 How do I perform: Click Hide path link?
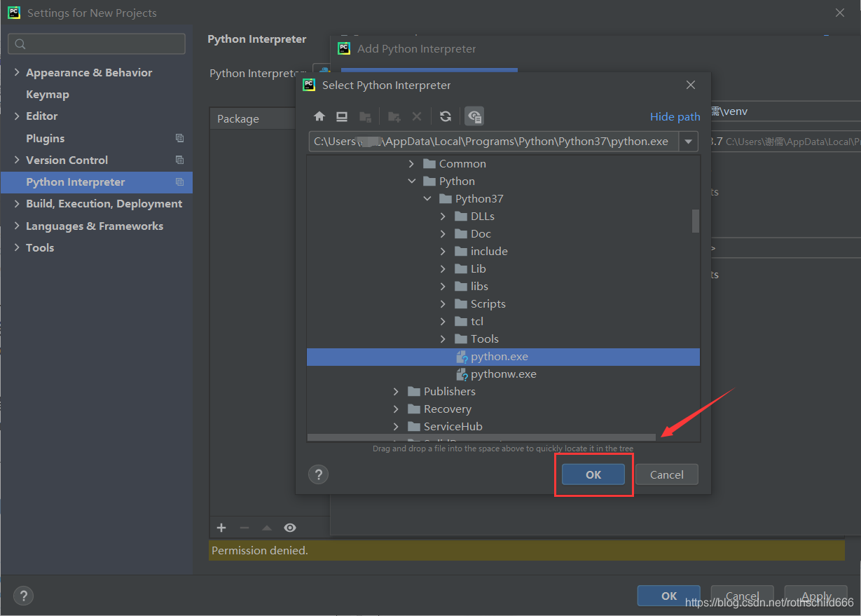tap(675, 116)
